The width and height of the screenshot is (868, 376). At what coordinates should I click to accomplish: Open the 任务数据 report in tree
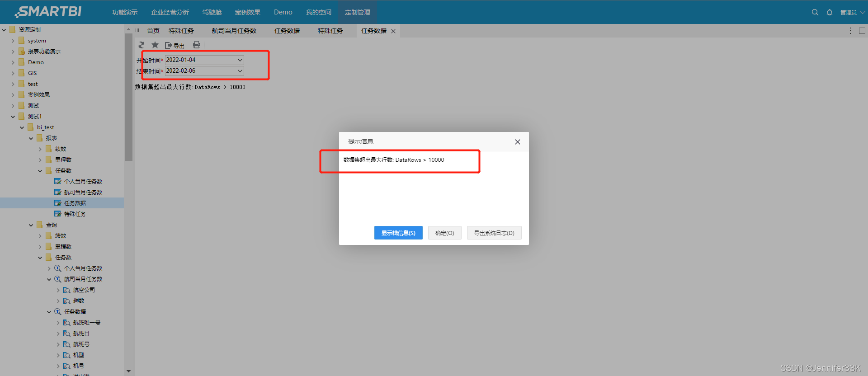[75, 203]
